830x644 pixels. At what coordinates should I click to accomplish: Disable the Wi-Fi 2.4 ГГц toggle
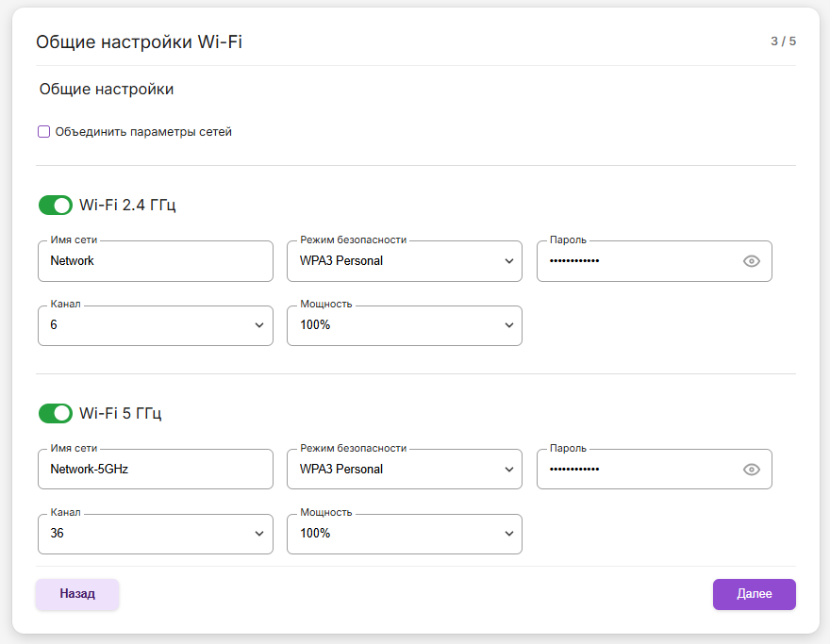[56, 206]
